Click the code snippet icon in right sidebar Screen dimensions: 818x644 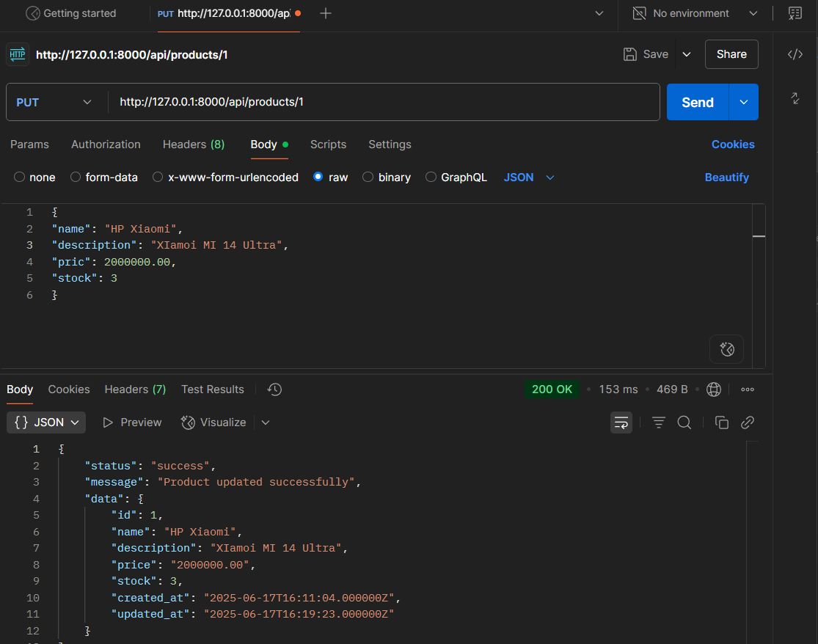point(795,54)
